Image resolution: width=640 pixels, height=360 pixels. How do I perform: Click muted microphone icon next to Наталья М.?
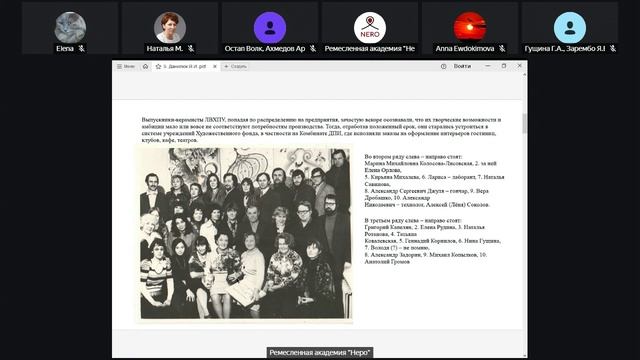coord(191,49)
